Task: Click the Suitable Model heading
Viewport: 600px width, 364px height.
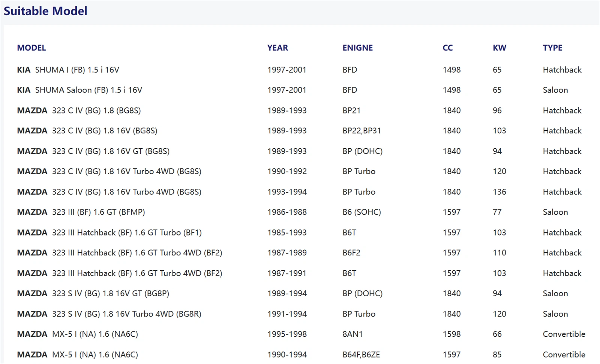Action: pos(45,11)
